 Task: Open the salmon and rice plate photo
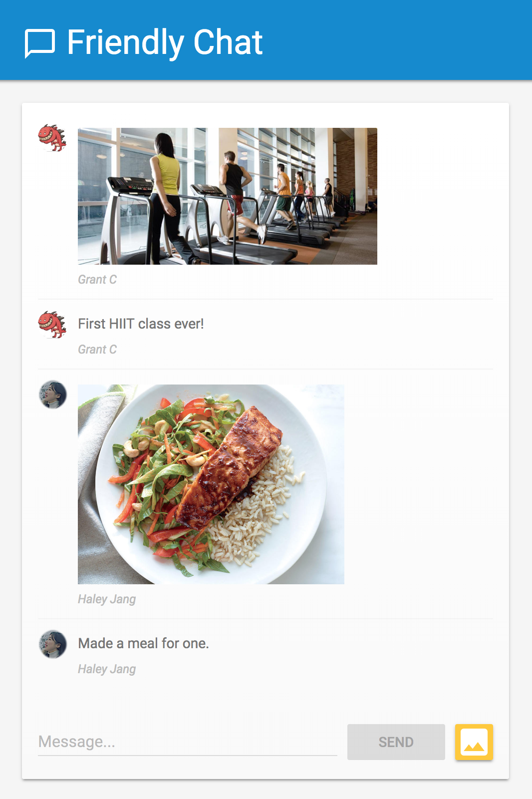tap(211, 484)
